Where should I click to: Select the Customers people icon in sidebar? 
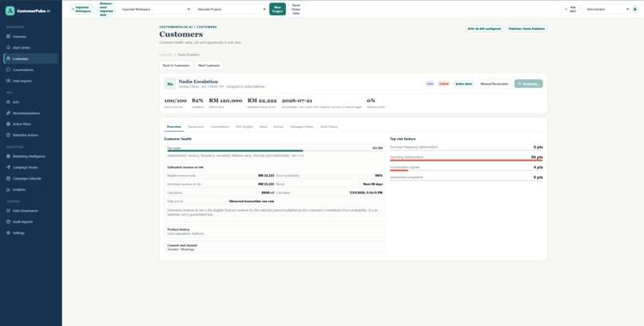[8, 58]
